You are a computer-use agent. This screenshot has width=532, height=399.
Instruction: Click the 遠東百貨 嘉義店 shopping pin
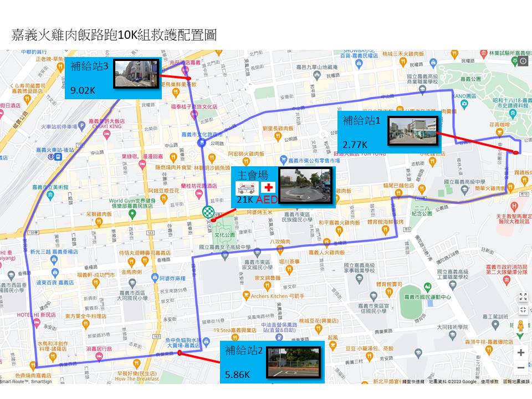(55, 273)
